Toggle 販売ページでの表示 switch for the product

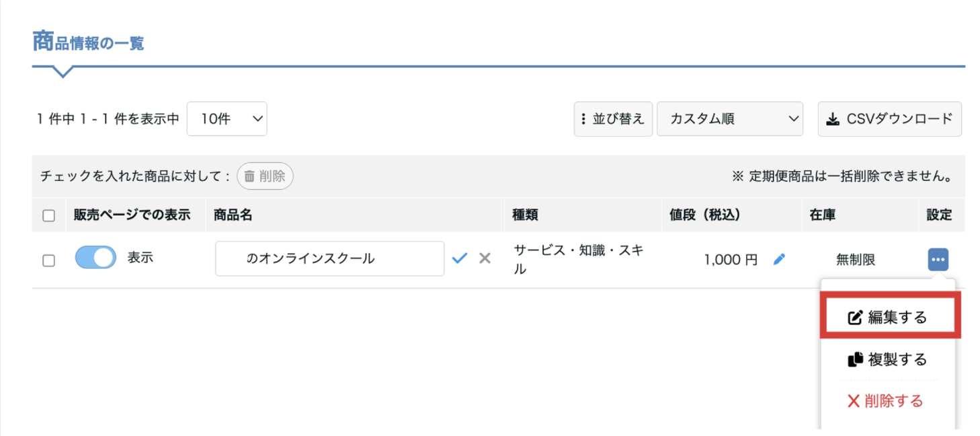[95, 257]
